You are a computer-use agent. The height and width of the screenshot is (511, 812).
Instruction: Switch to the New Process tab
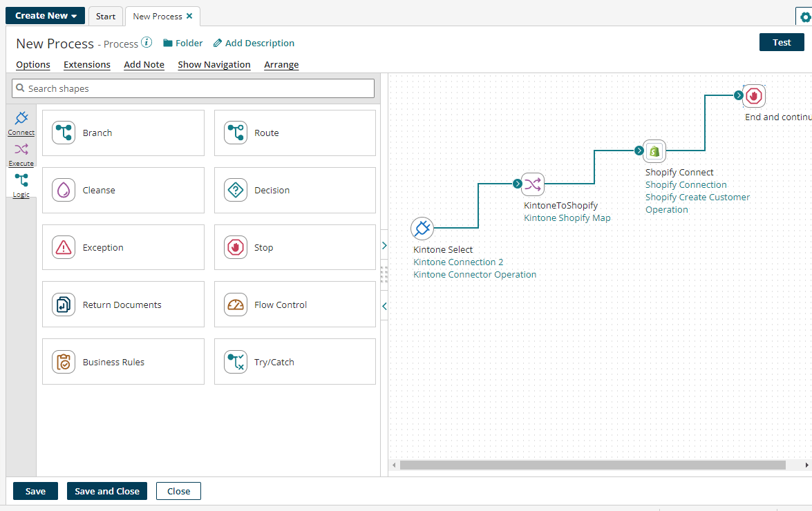click(x=158, y=17)
